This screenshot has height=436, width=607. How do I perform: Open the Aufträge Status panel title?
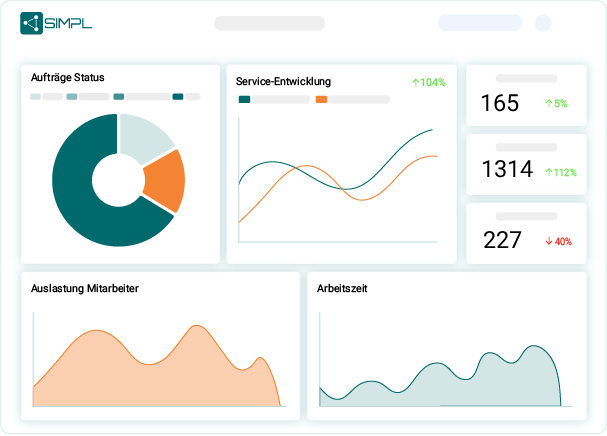tap(68, 77)
